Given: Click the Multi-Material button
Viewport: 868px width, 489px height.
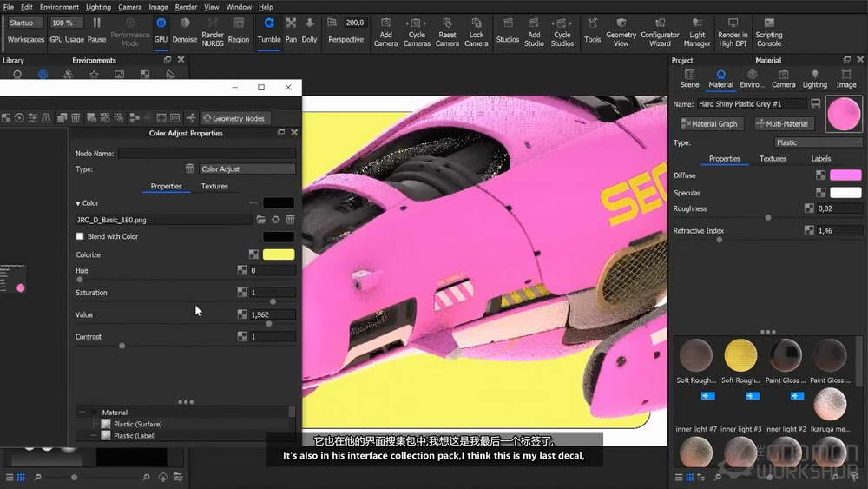Looking at the screenshot, I should tap(783, 124).
